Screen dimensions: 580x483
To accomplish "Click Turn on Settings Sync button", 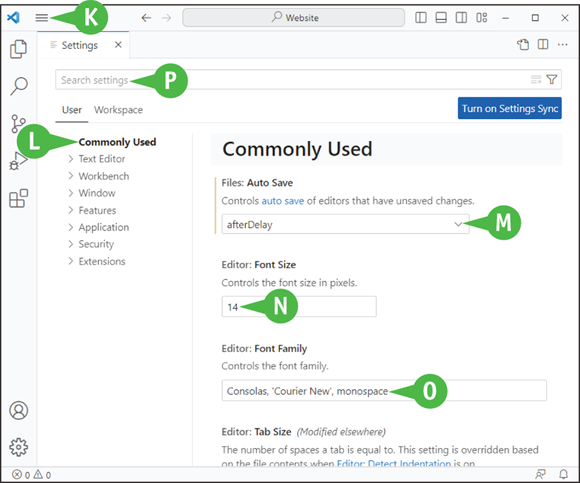I will (510, 108).
